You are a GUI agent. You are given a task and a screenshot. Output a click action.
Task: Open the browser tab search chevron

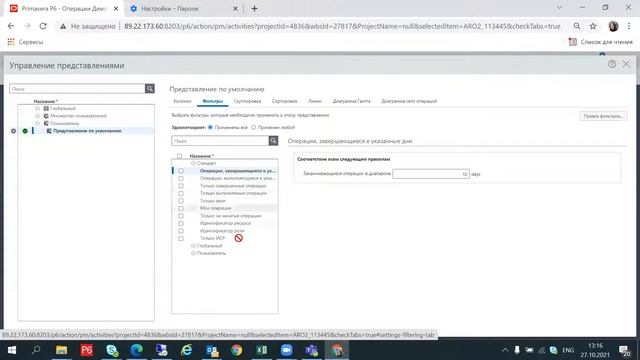[x=560, y=8]
